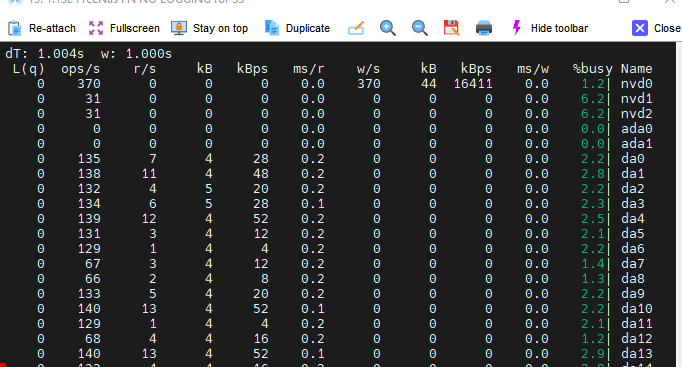Click device name nvd1
The height and width of the screenshot is (367, 682).
[x=636, y=99]
